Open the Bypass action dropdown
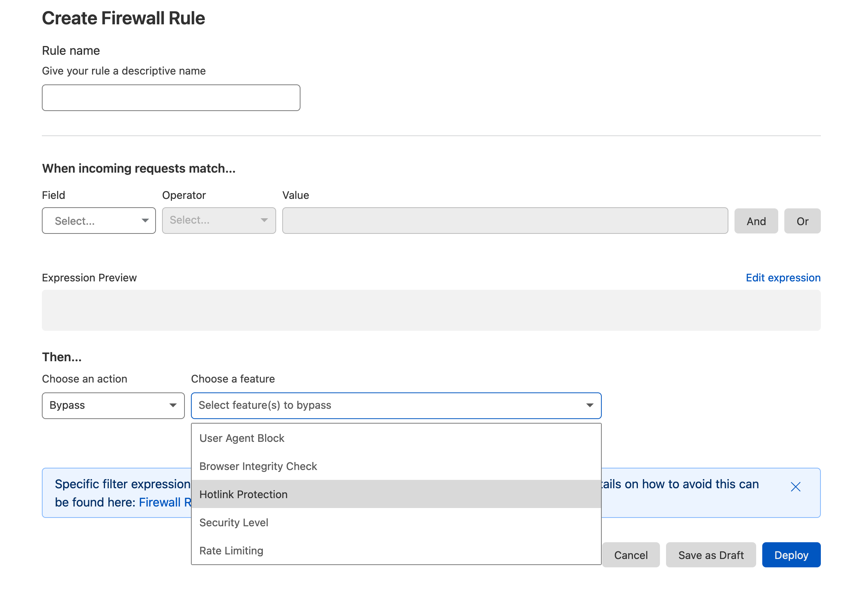 pyautogui.click(x=113, y=405)
